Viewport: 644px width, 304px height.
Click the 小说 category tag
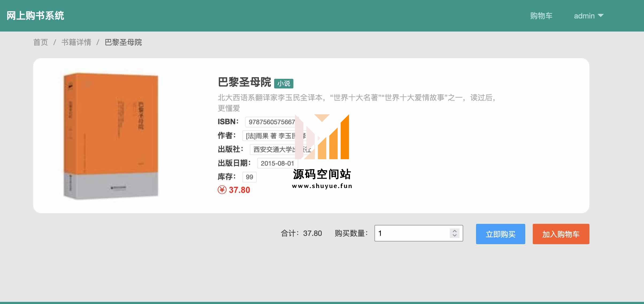tap(284, 83)
